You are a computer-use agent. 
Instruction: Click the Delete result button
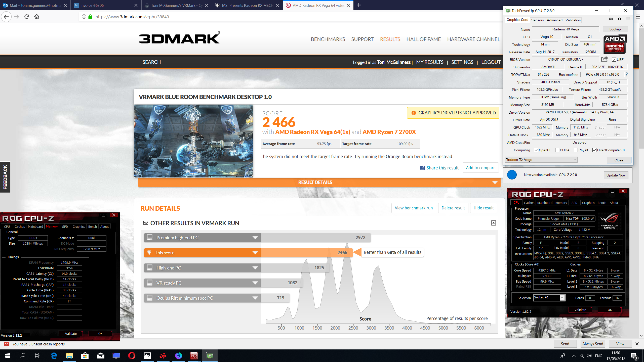(x=453, y=208)
